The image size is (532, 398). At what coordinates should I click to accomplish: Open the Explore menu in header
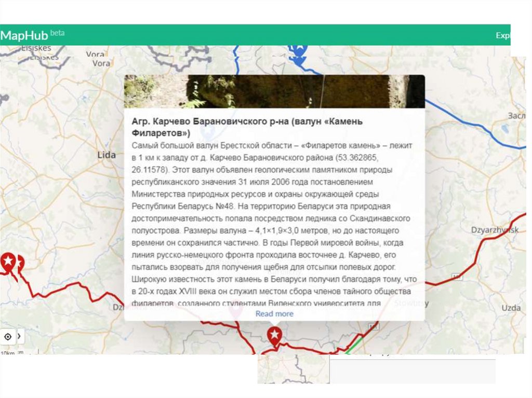[502, 35]
